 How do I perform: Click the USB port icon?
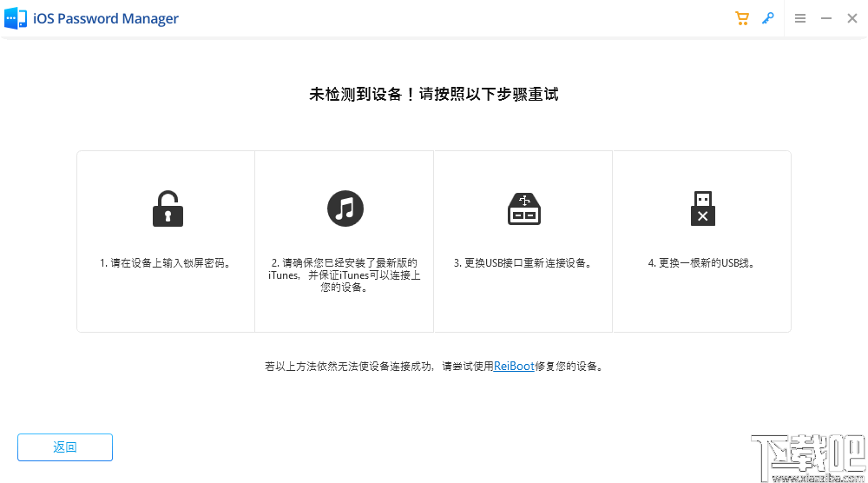tap(523, 208)
